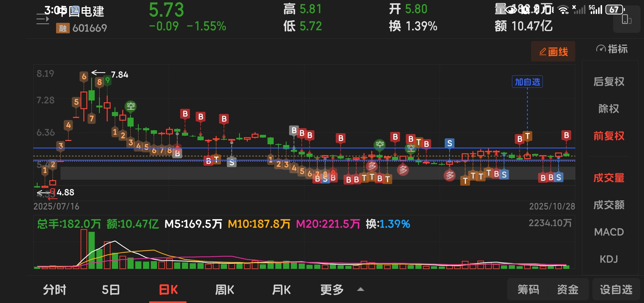Select KDJ sub-chart indicator
Image resolution: width=644 pixels, height=303 pixels.
tap(609, 259)
